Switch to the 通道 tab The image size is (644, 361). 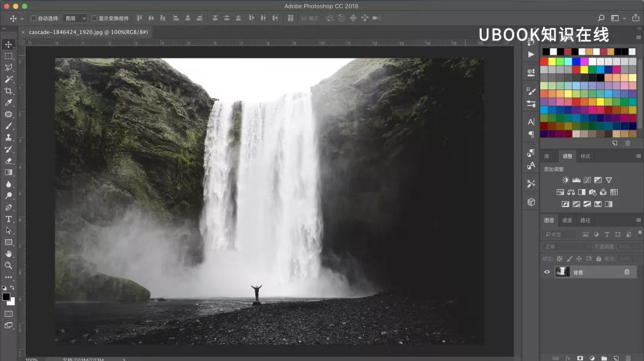click(x=567, y=220)
